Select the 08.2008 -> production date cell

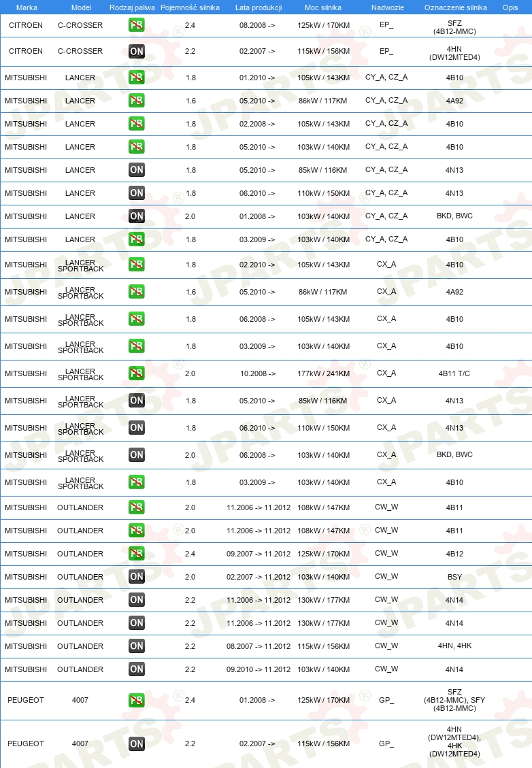coord(257,25)
